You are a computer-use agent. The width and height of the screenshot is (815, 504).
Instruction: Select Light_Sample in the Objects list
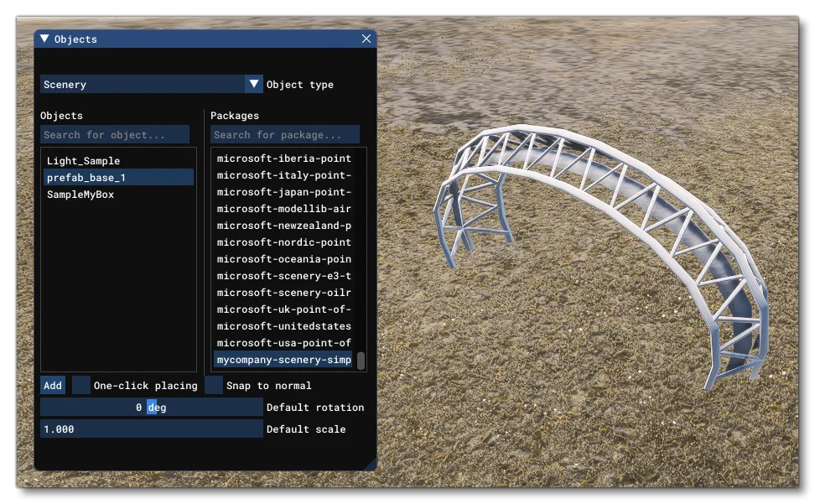[x=118, y=160]
